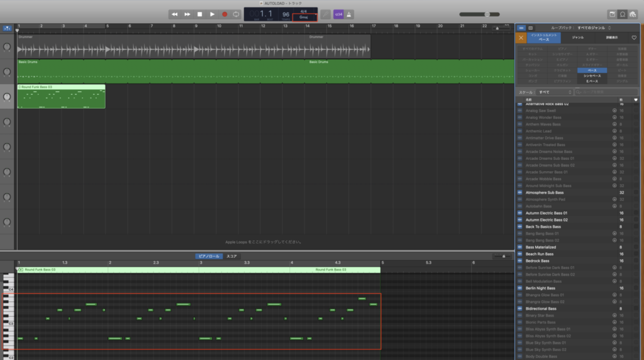644x360 pixels.
Task: Click the tuner icon beside the display
Action: 325,14
